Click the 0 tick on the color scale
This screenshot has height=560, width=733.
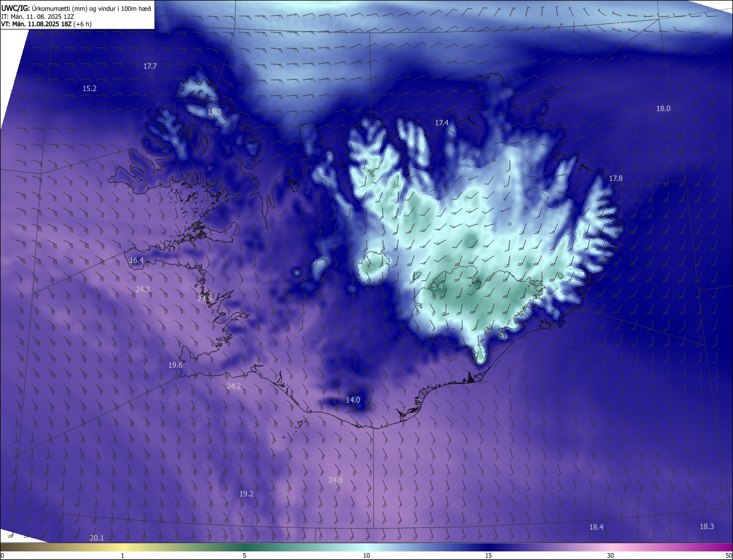[x=2, y=556]
